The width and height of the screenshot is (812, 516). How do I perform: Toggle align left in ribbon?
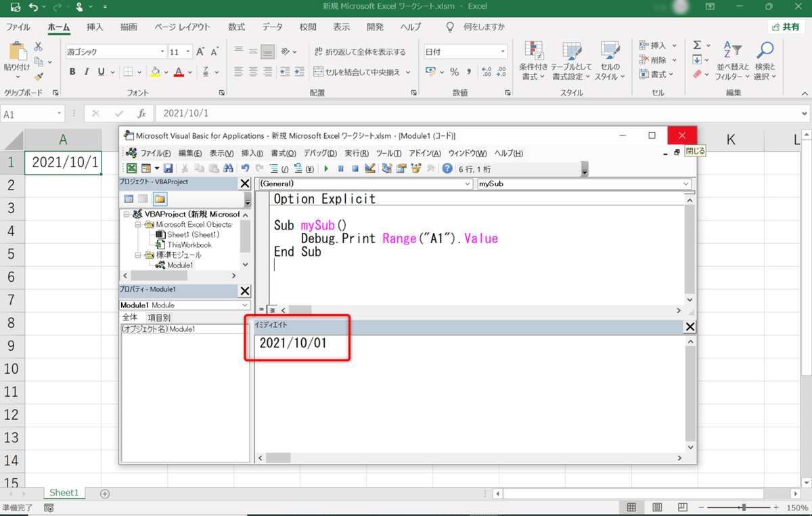coord(239,72)
